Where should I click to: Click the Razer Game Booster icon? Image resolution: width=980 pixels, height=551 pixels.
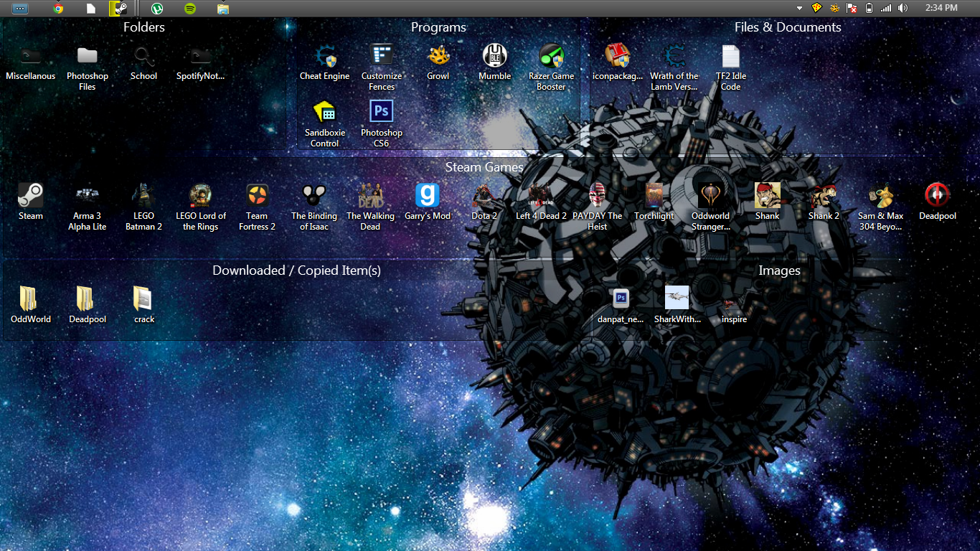pyautogui.click(x=551, y=57)
